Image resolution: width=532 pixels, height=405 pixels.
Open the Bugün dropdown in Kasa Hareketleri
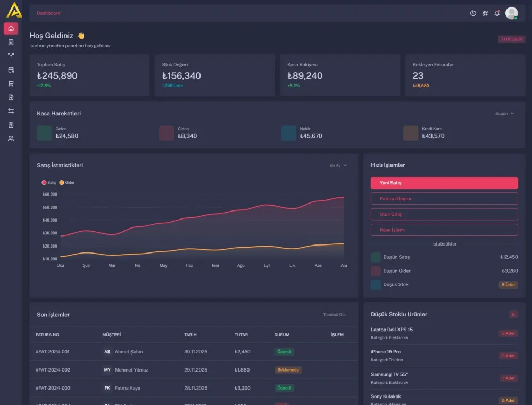pos(504,113)
